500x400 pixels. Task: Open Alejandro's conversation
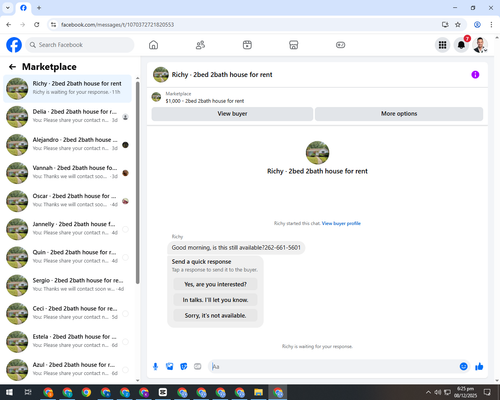click(67, 145)
